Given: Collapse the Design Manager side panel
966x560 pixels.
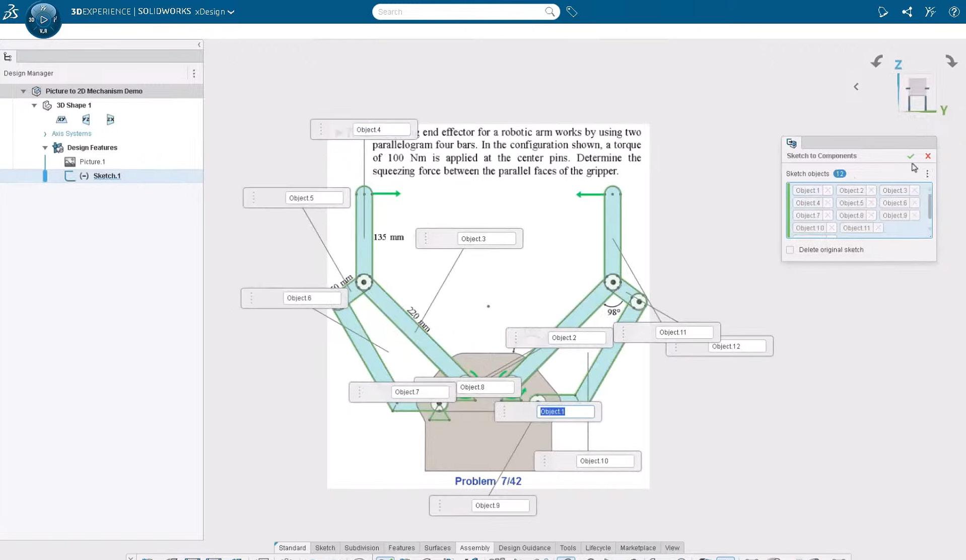Looking at the screenshot, I should [199, 45].
